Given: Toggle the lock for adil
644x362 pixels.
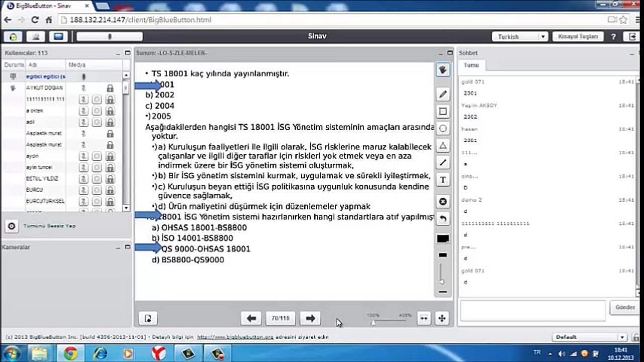Looking at the screenshot, I should point(110,122).
